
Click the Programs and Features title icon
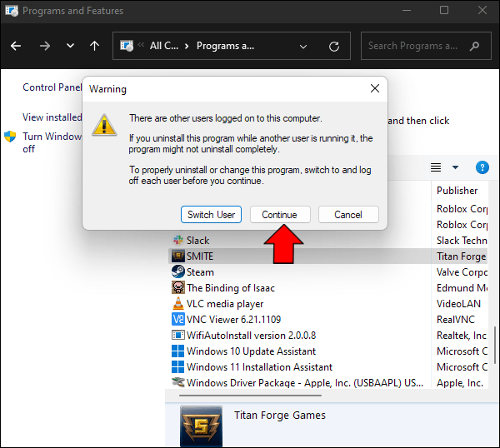(12, 11)
